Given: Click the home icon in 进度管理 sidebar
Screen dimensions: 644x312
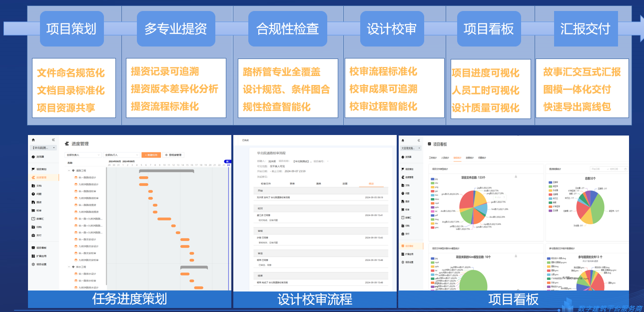Looking at the screenshot, I should [33, 140].
